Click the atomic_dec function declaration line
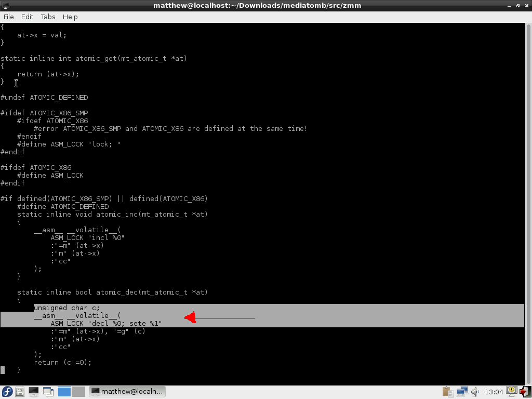Screen dimensions: 532x399 (x=112, y=292)
